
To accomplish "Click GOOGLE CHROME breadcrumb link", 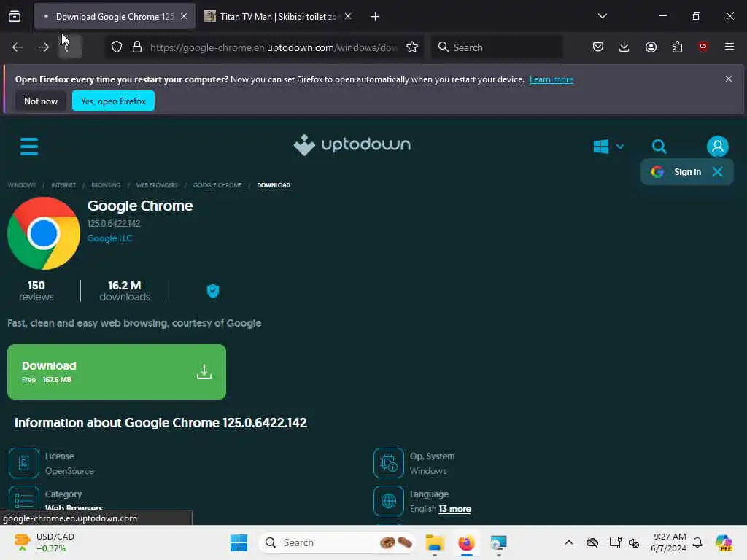I will pos(217,185).
